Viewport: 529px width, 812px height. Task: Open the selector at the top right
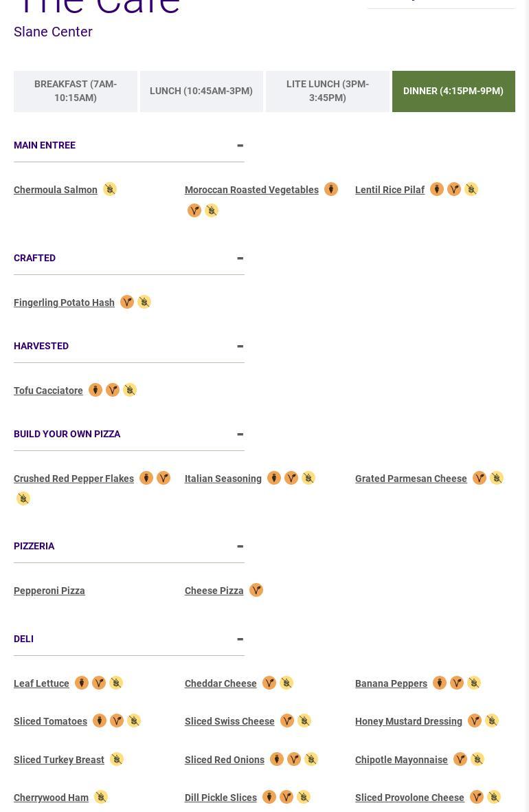click(440, 3)
